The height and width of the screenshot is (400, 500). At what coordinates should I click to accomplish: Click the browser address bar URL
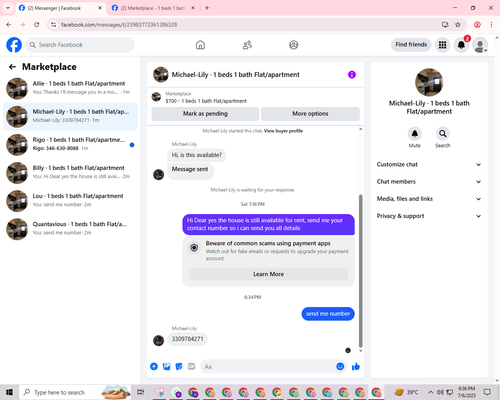(119, 25)
